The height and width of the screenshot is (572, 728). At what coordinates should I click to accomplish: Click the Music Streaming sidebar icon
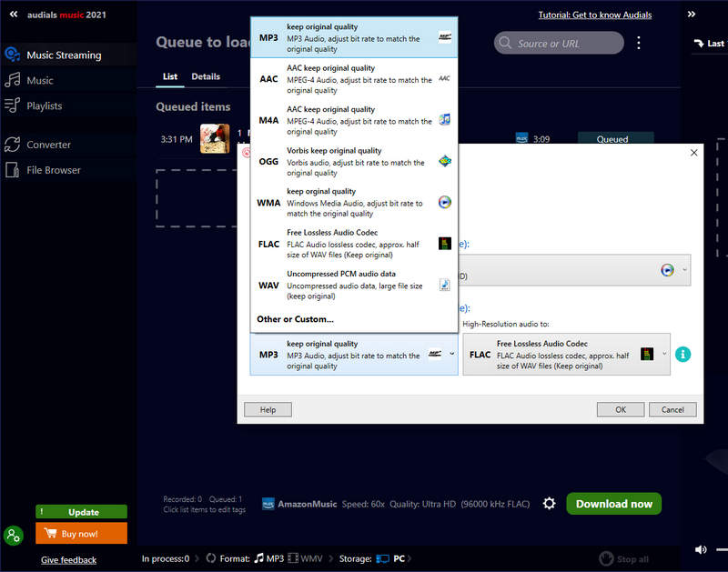coord(12,55)
